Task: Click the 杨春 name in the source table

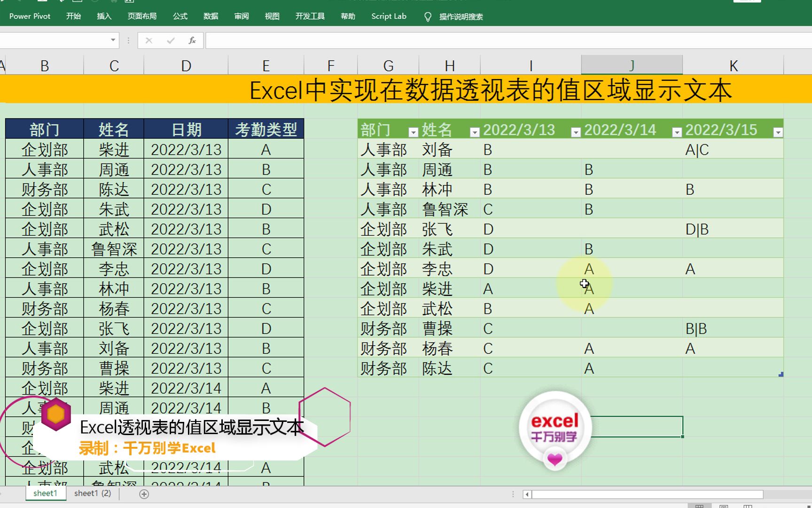Action: (x=114, y=309)
